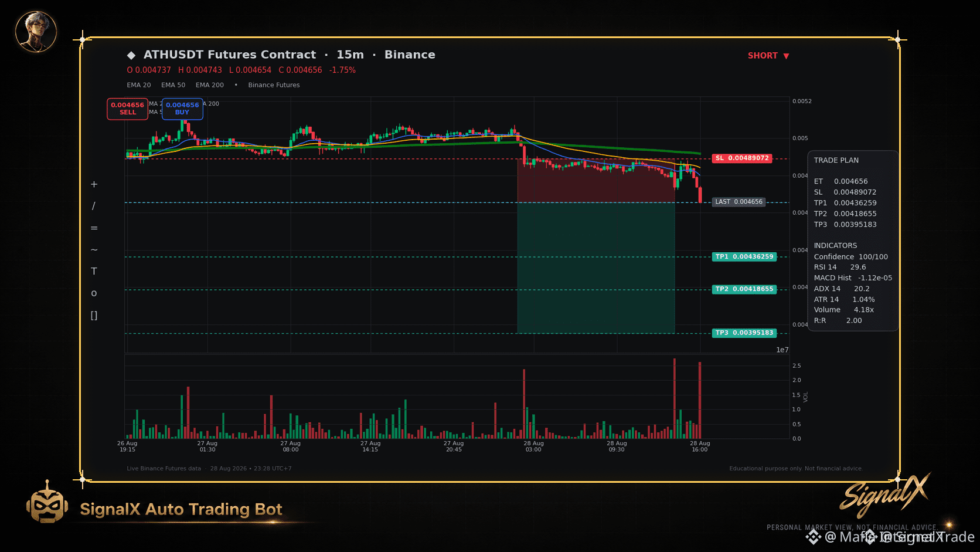Click the golden robot bot icon

[x=47, y=503]
